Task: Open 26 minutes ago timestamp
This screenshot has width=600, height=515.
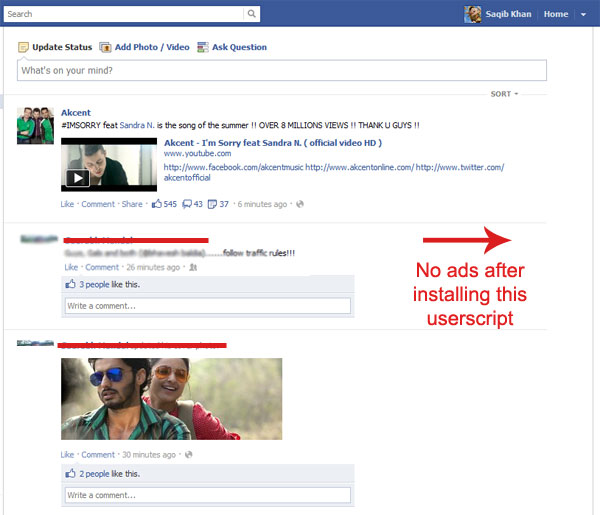Action: 153,267
